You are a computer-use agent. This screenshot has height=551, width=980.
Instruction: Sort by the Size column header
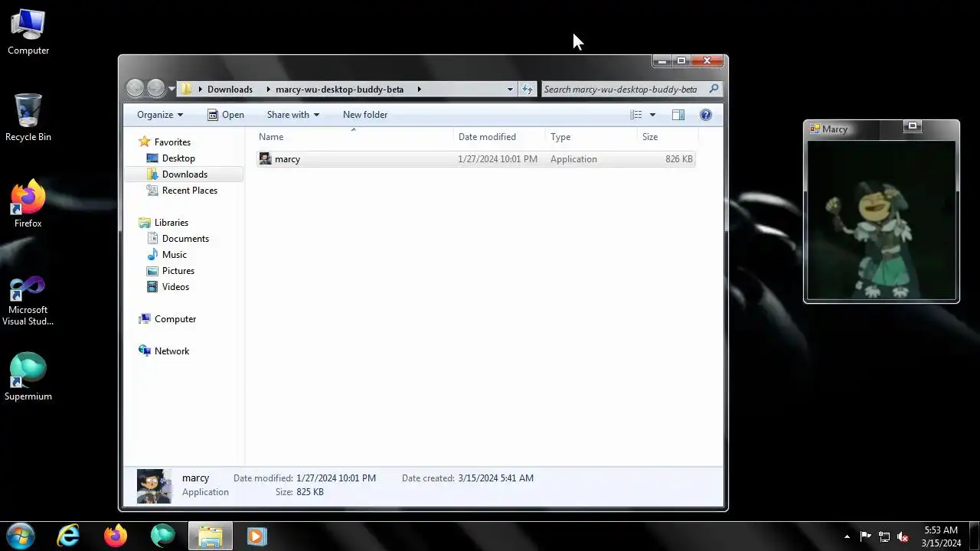tap(668, 137)
